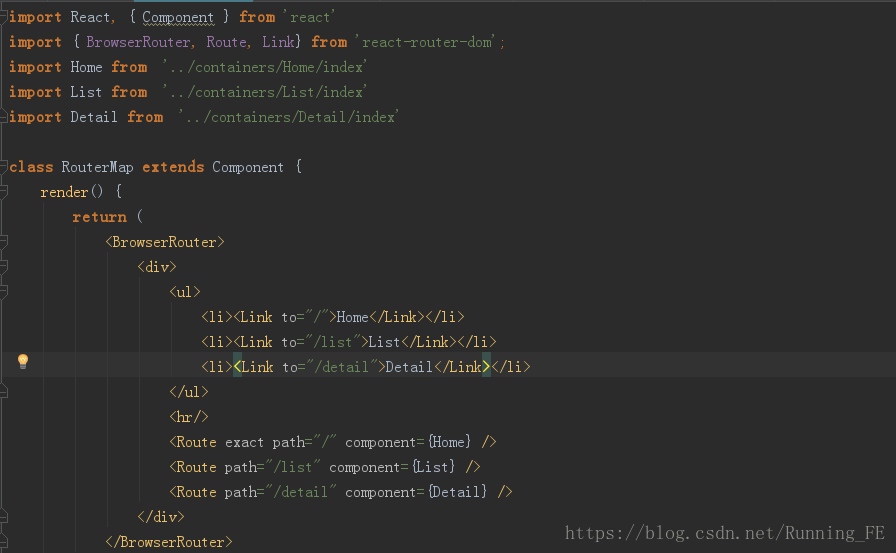The width and height of the screenshot is (896, 553).
Task: Click '../containers/Detail/index' path string
Action: [x=288, y=117]
